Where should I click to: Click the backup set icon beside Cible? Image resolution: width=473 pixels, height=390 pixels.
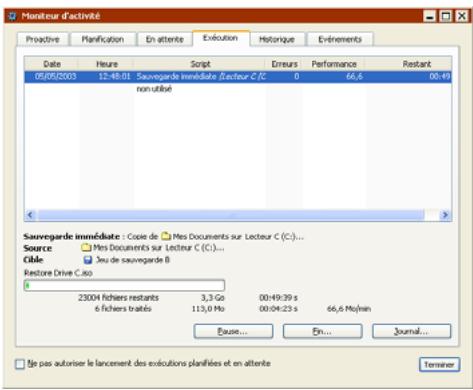pyautogui.click(x=87, y=260)
